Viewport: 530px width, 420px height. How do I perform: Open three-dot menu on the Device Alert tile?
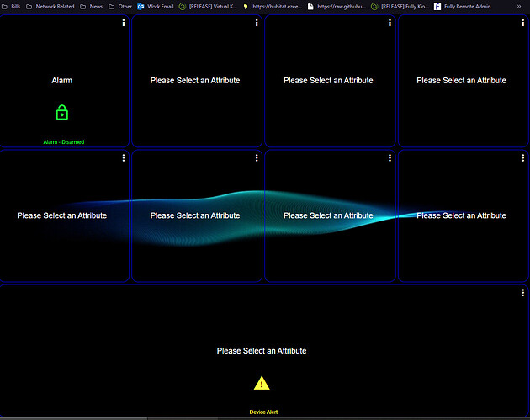(523, 293)
